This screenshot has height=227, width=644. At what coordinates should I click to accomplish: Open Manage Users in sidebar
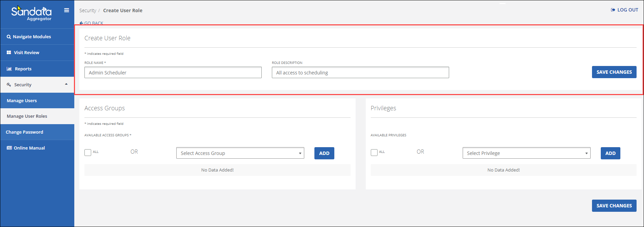[x=22, y=101]
